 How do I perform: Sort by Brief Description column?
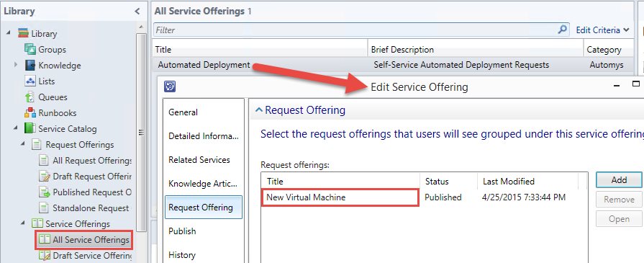point(475,50)
